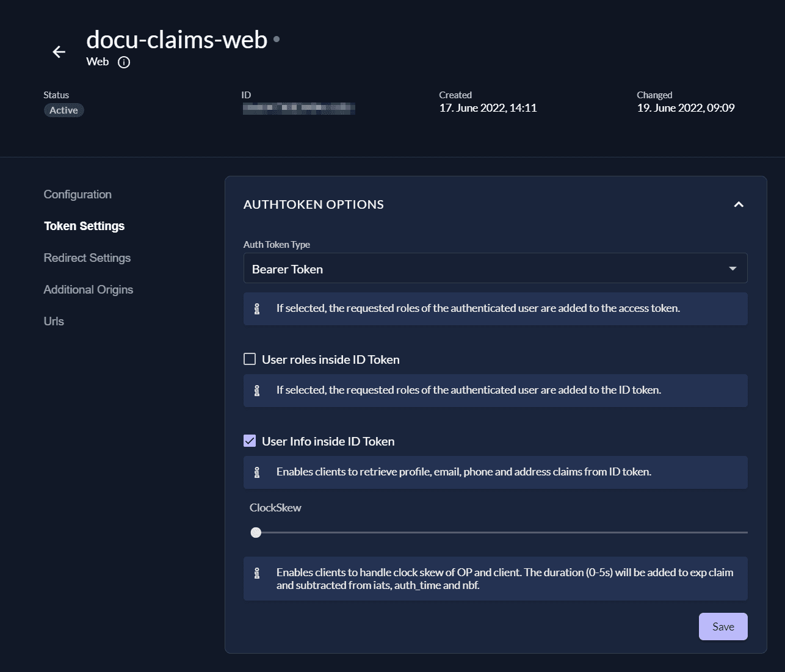Open Additional Origins section
The image size is (785, 672).
pos(89,290)
